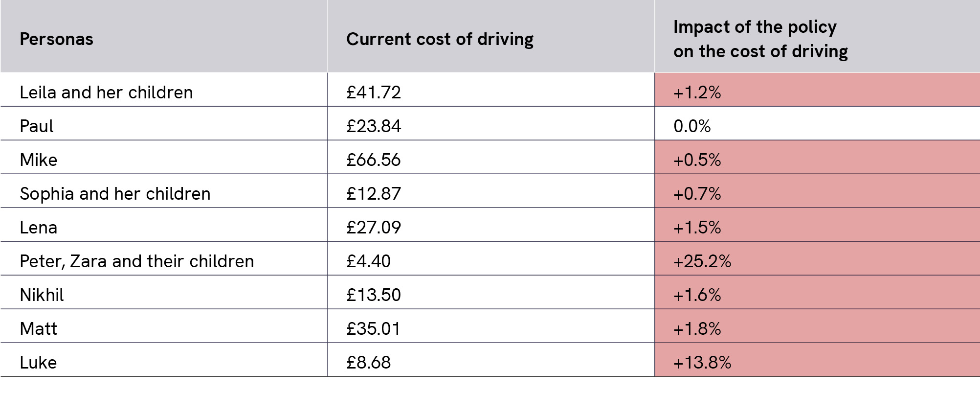Click the £41.72 cost value

[374, 92]
